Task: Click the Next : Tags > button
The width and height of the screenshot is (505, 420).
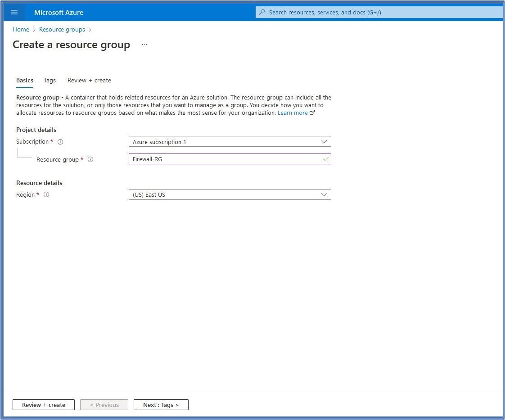Action: click(161, 405)
